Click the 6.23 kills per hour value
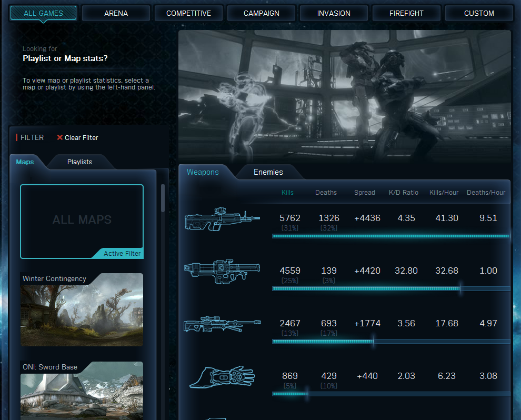This screenshot has height=420, width=521. [x=447, y=376]
